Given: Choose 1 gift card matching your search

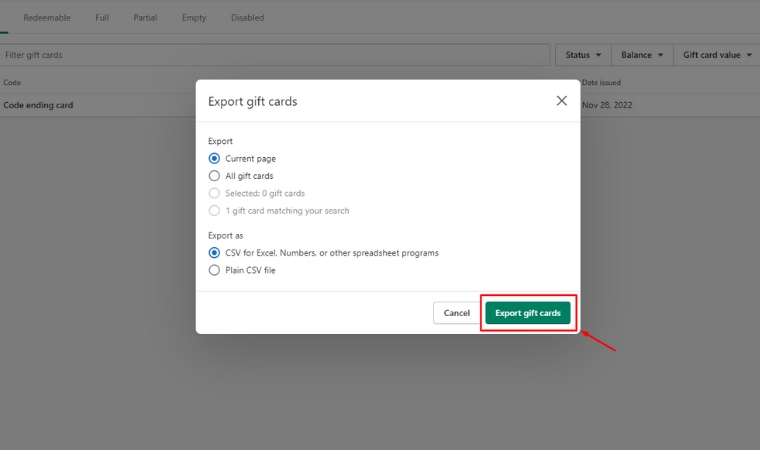Looking at the screenshot, I should click(214, 211).
